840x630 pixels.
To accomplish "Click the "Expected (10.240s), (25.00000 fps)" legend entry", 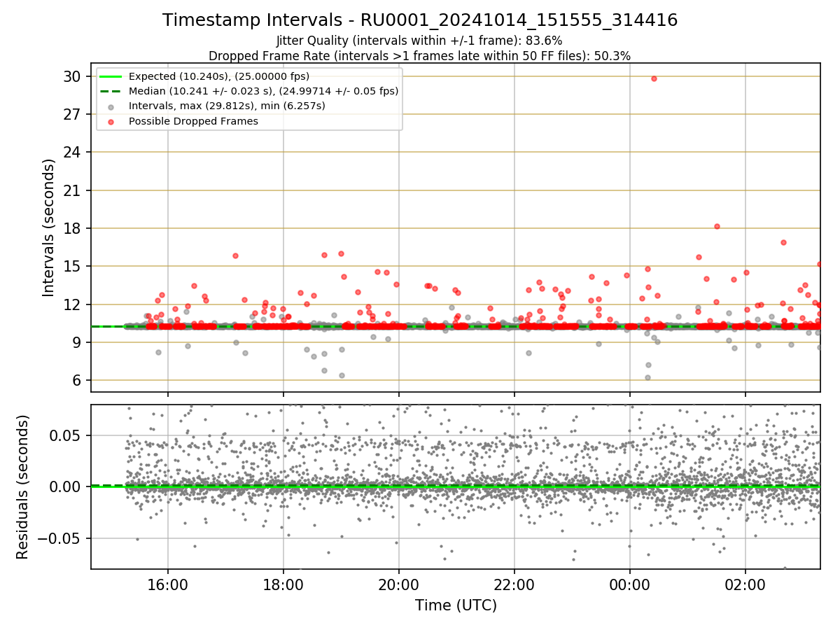I will [219, 76].
